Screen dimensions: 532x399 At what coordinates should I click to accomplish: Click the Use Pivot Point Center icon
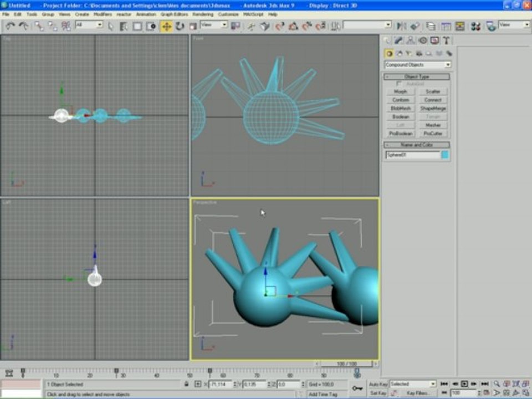[x=236, y=26]
